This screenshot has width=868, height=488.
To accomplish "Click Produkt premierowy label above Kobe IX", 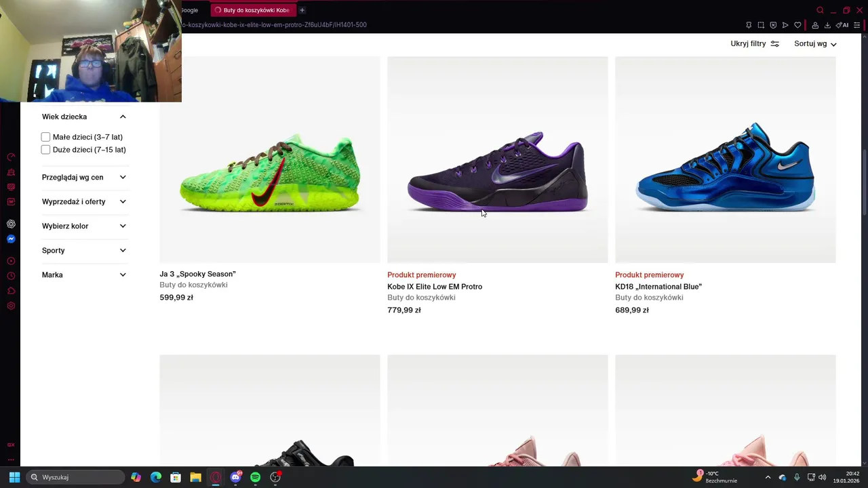I will point(422,275).
